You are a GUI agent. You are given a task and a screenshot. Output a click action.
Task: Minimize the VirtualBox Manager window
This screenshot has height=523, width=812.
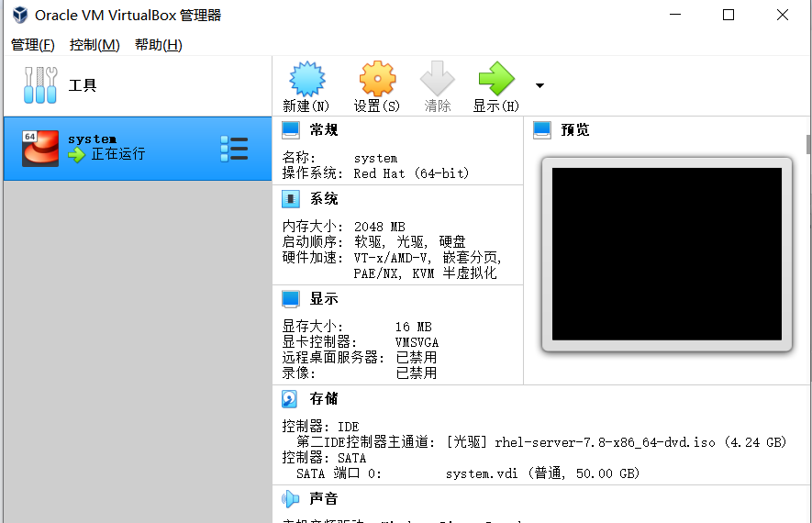(x=675, y=15)
